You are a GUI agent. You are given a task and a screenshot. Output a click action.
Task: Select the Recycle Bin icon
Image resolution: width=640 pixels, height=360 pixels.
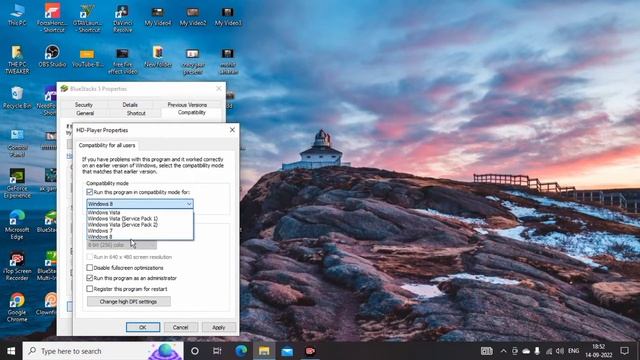pos(17,98)
